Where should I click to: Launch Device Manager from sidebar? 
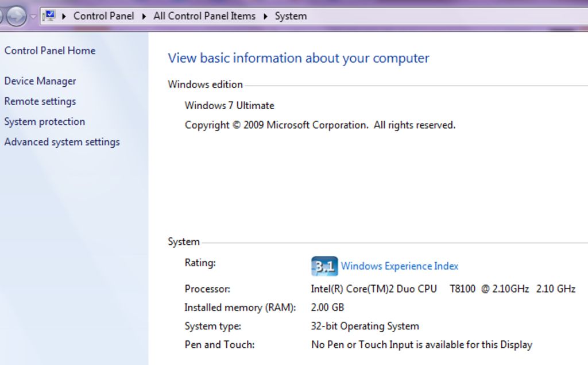pos(40,81)
